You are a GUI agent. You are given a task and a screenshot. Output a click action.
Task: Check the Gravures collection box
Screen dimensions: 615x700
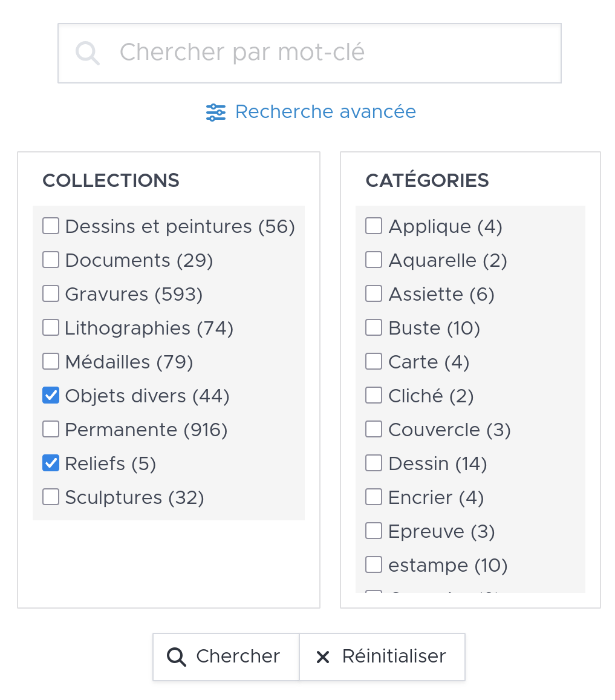[51, 294]
